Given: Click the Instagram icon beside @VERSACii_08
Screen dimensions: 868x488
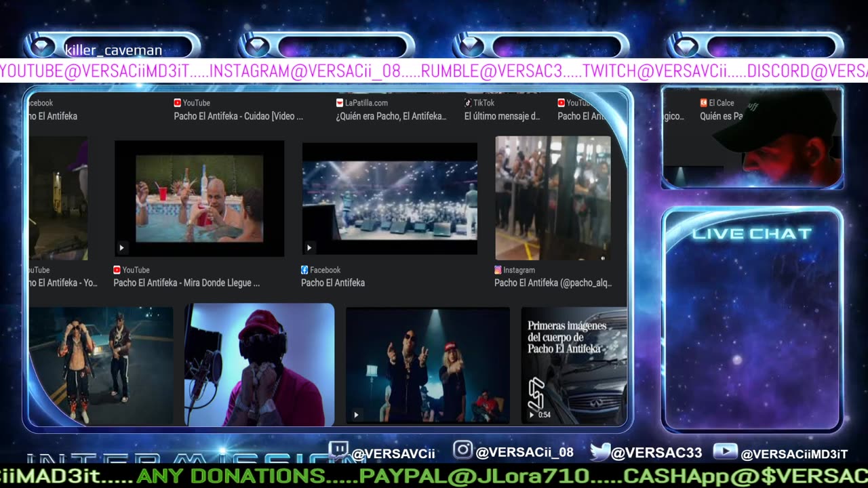Looking at the screenshot, I should 462,450.
